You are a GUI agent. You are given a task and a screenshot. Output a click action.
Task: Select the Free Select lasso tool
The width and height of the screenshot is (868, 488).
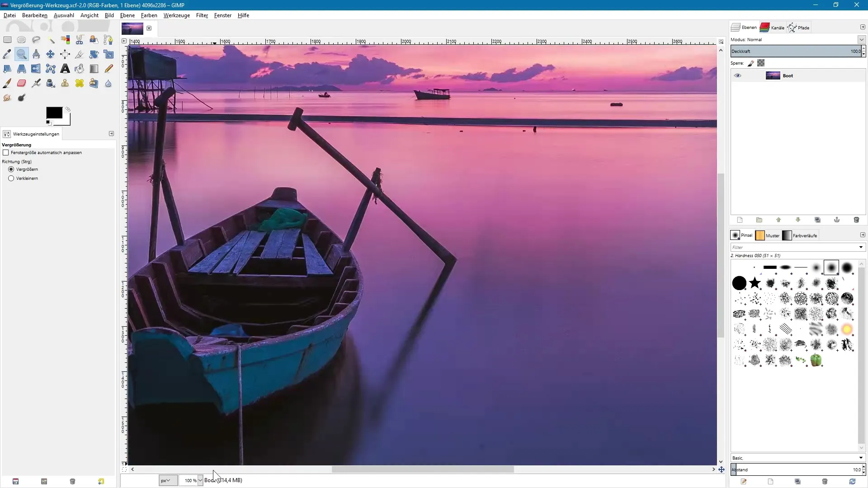click(x=36, y=40)
